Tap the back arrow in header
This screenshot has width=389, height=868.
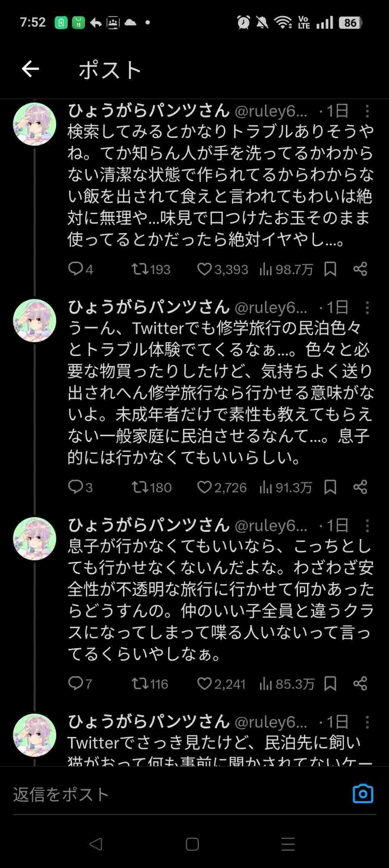pyautogui.click(x=30, y=69)
